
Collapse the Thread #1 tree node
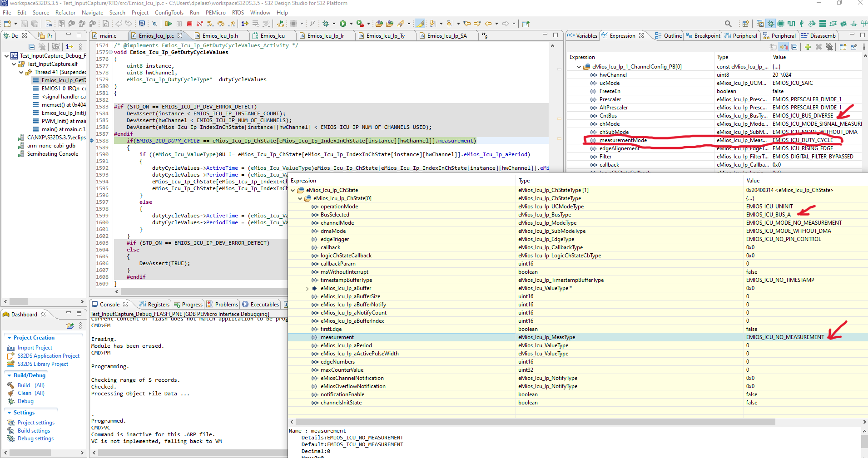coord(21,72)
